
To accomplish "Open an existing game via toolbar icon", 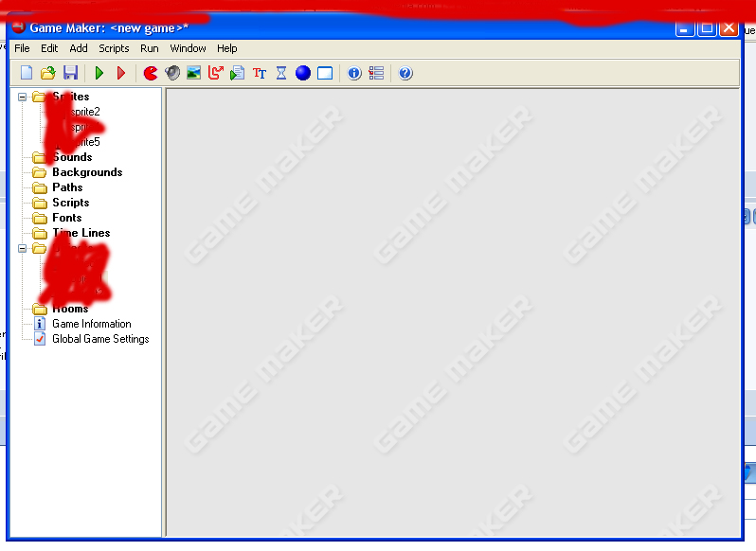I will pos(47,73).
